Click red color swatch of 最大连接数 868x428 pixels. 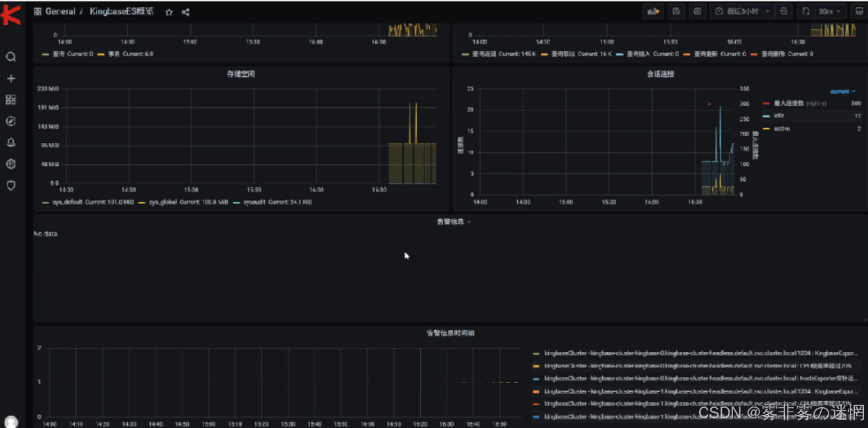coord(765,104)
